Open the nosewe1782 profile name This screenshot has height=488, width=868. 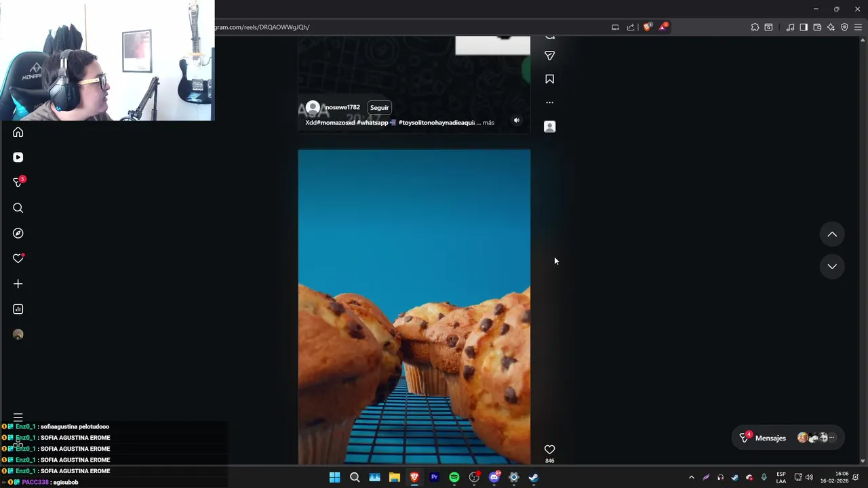pos(342,107)
